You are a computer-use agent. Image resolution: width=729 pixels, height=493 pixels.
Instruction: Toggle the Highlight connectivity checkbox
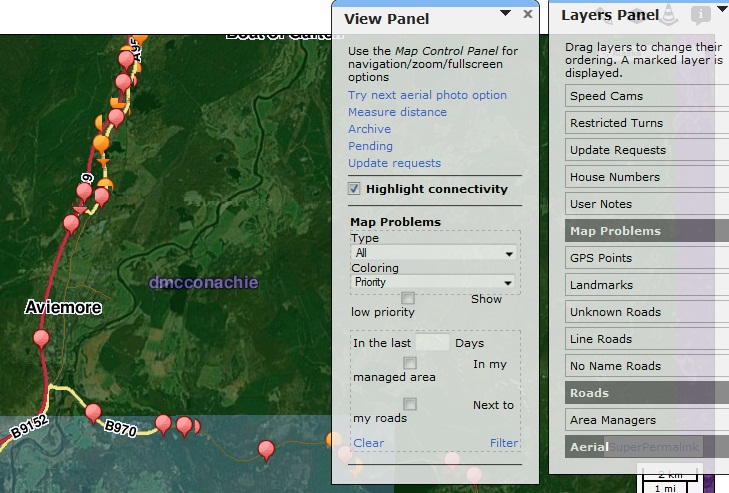pos(354,188)
